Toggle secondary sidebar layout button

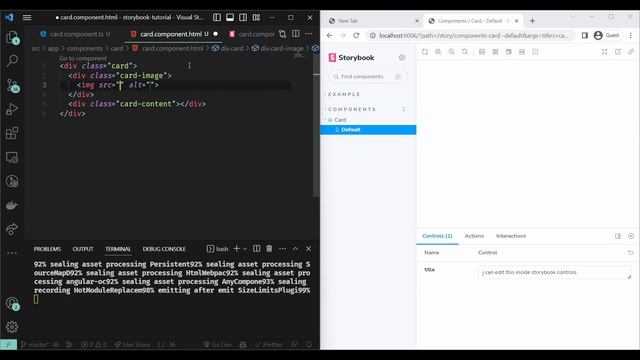pyautogui.click(x=243, y=17)
